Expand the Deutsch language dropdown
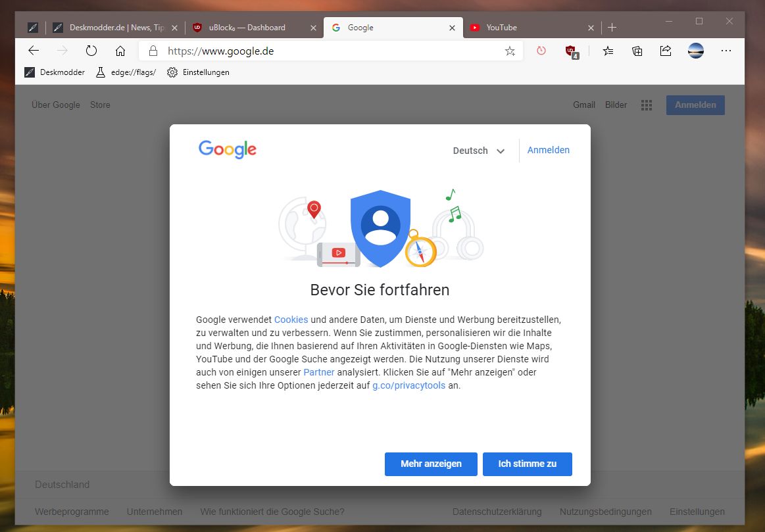 pos(479,151)
